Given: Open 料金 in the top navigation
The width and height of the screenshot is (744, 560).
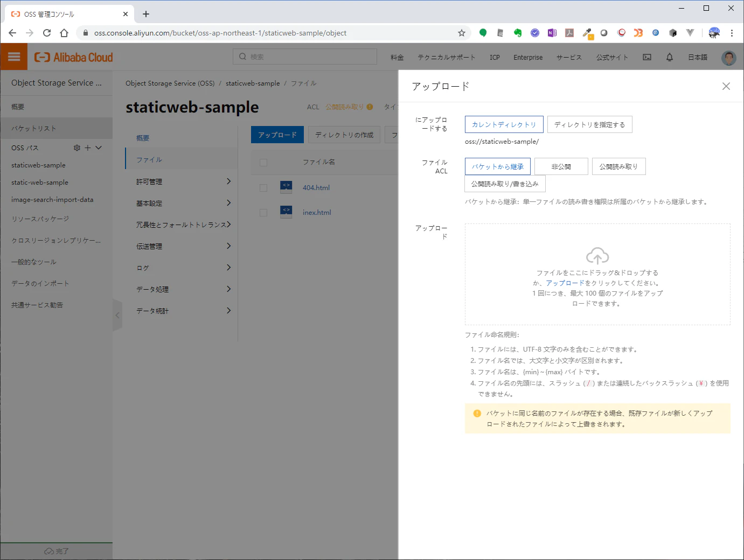Looking at the screenshot, I should [x=397, y=57].
